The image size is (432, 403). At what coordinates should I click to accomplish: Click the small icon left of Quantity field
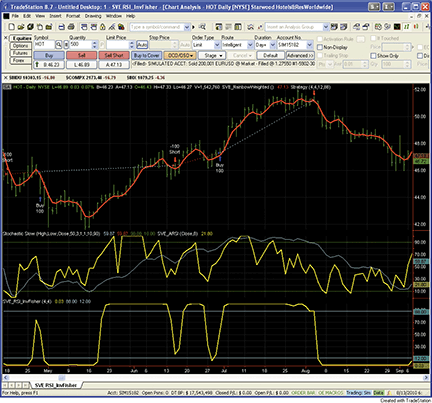[66, 44]
